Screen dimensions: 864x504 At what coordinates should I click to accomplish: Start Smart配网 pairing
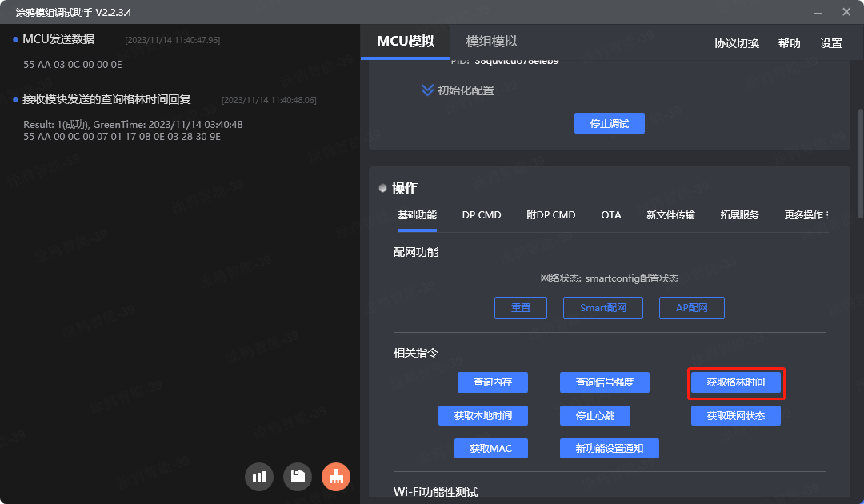[x=602, y=307]
